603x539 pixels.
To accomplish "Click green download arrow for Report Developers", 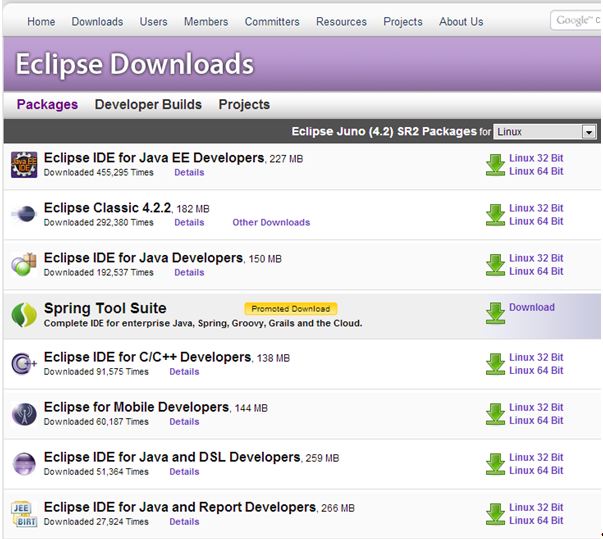I will 495,514.
